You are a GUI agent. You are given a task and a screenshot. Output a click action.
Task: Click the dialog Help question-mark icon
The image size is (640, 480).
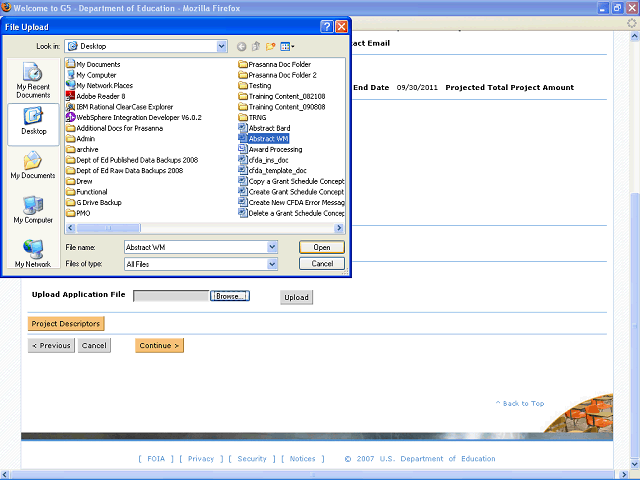pyautogui.click(x=326, y=27)
